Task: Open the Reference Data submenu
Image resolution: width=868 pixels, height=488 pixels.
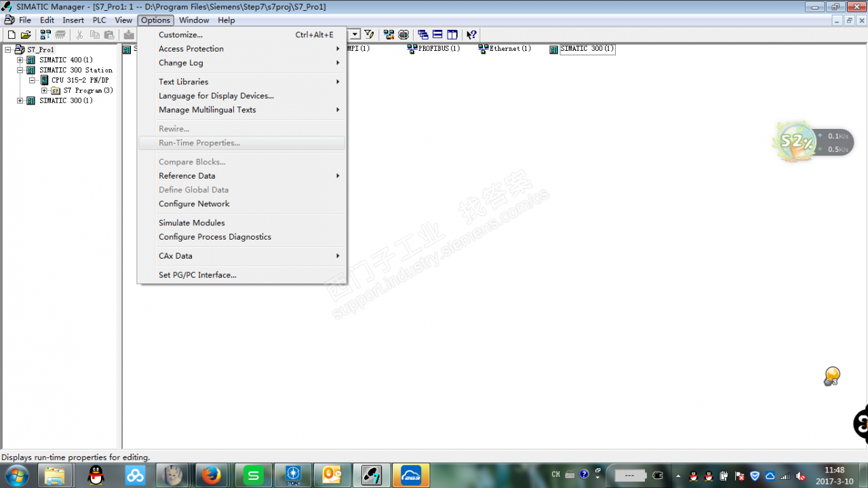Action: click(241, 176)
